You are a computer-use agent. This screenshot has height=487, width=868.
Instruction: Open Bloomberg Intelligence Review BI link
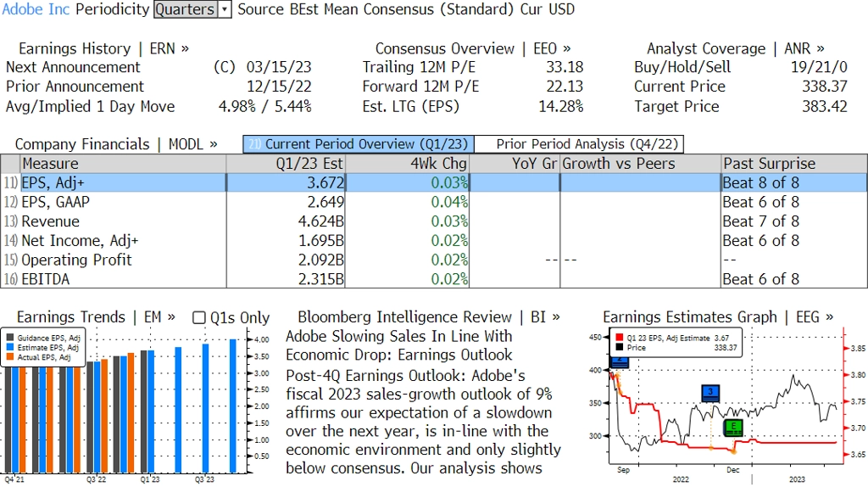[429, 317]
